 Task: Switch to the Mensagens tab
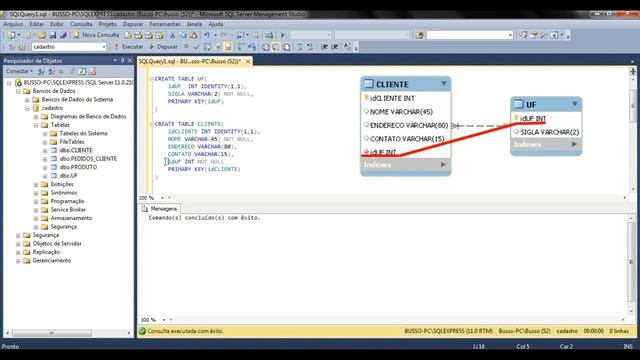[x=160, y=209]
